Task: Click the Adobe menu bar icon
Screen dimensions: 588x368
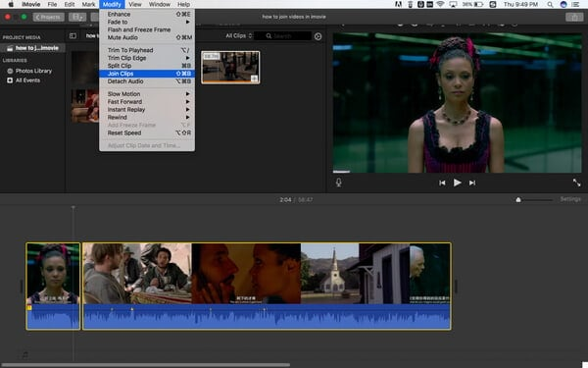Action: (x=398, y=5)
